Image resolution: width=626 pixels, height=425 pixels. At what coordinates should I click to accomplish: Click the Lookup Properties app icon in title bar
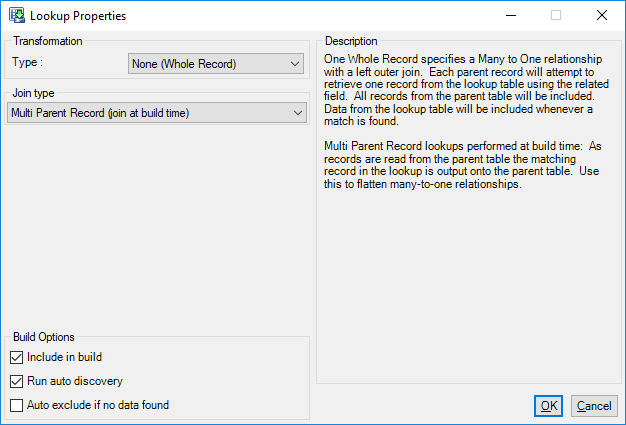click(17, 16)
